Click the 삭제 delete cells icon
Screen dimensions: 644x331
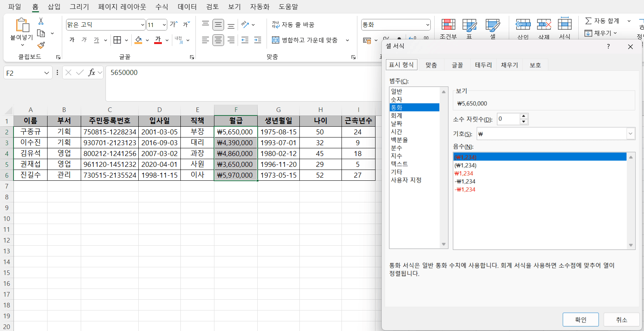[544, 25]
